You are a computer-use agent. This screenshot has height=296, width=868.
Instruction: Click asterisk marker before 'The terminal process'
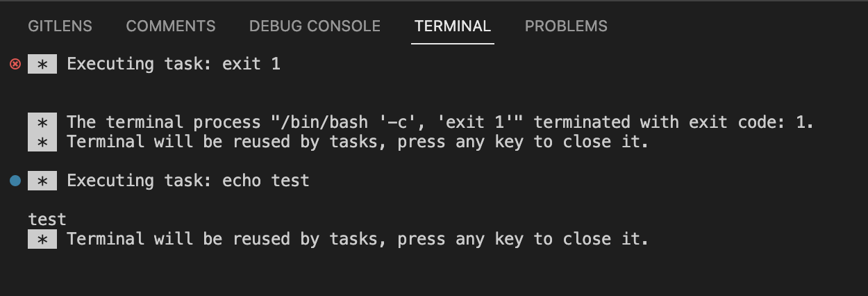(42, 123)
